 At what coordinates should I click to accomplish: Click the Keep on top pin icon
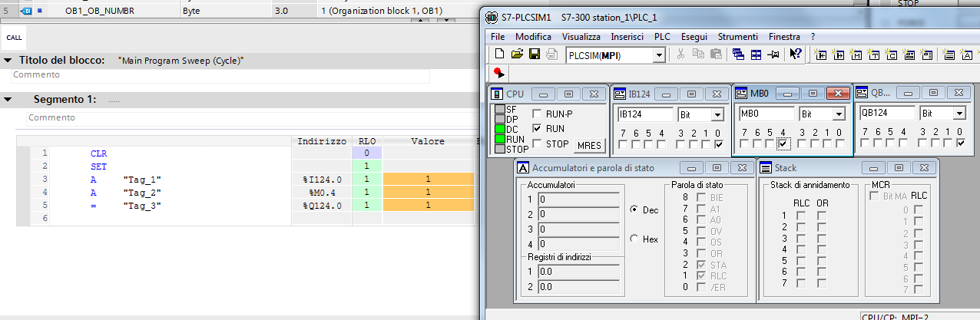(774, 54)
